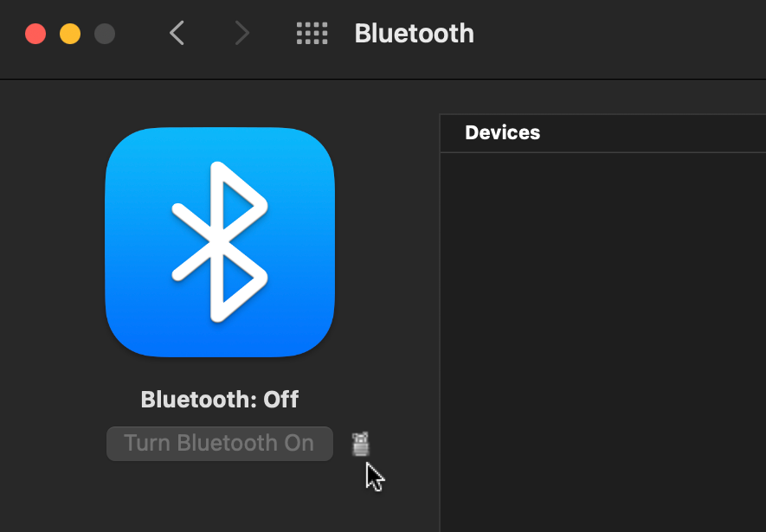Close the window with red button
This screenshot has height=532, width=766.
coord(35,34)
